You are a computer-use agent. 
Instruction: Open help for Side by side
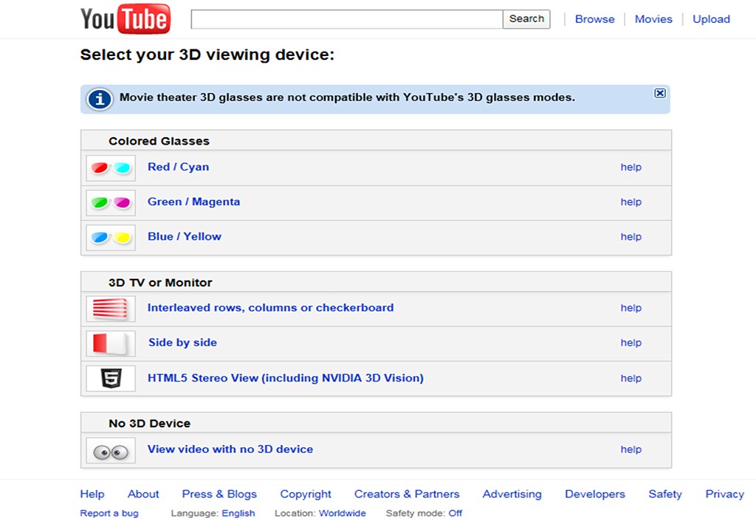click(x=630, y=343)
